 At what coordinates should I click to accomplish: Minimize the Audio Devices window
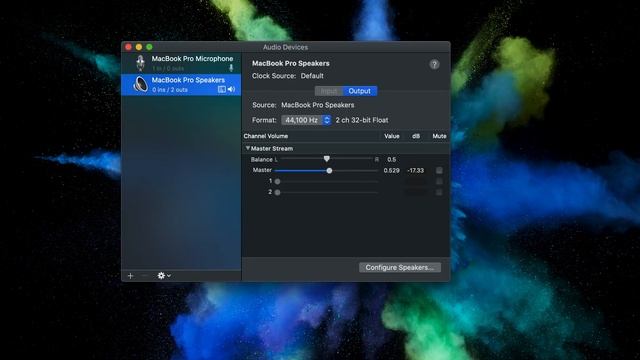click(139, 47)
